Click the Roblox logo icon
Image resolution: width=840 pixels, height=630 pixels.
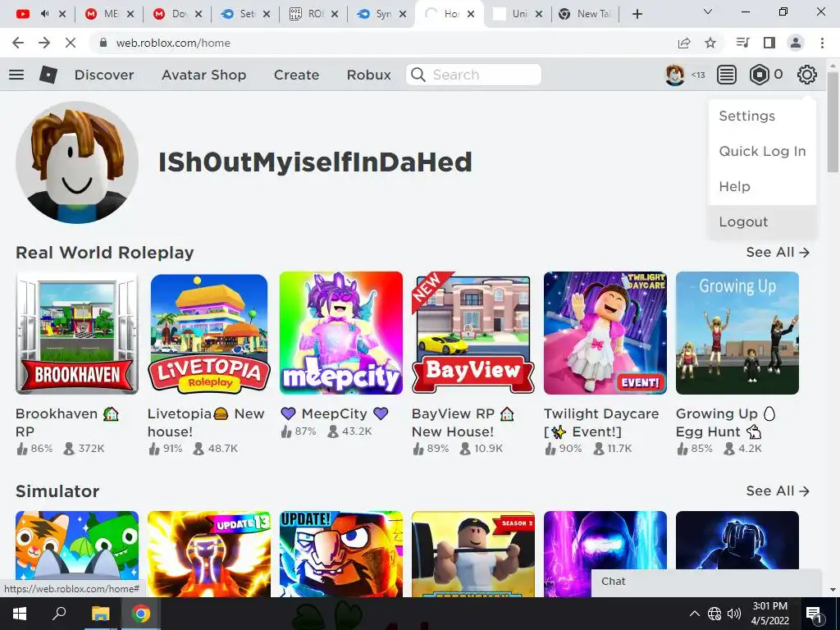48,75
